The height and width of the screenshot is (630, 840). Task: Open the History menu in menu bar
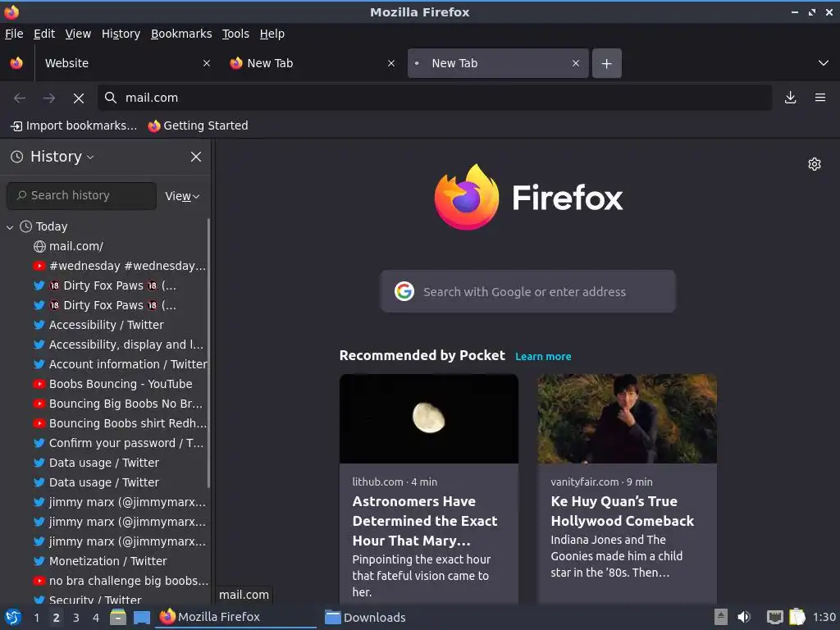click(121, 34)
